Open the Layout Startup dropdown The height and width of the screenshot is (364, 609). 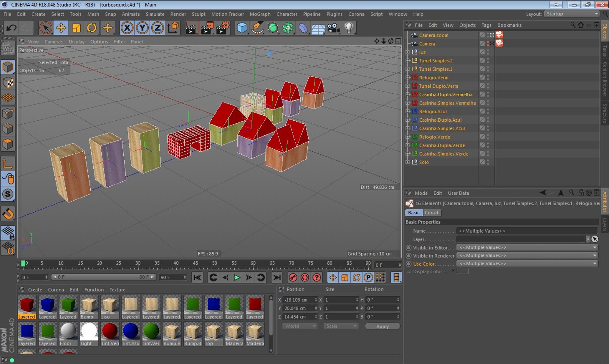tap(572, 14)
